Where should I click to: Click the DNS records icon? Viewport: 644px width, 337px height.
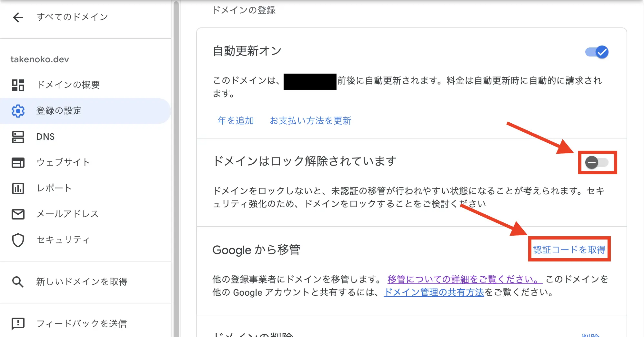(x=18, y=137)
